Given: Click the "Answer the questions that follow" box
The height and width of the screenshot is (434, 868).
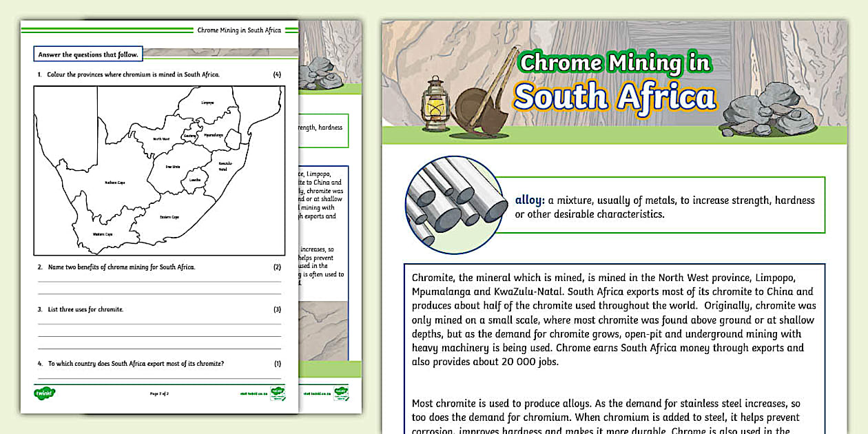Looking at the screenshot, I should tap(87, 54).
